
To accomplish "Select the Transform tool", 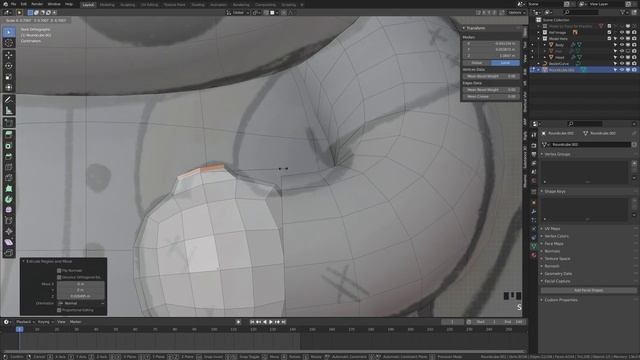I will tap(9, 87).
